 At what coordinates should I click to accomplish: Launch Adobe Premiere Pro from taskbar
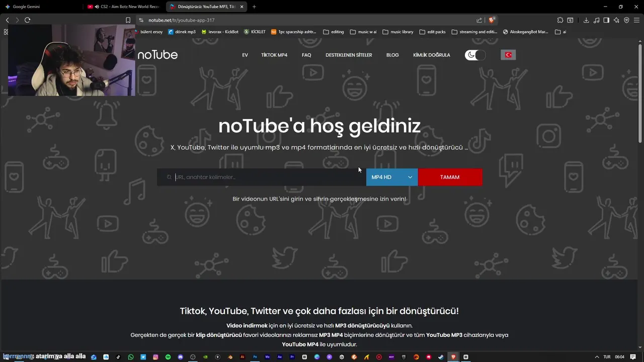pos(292,357)
